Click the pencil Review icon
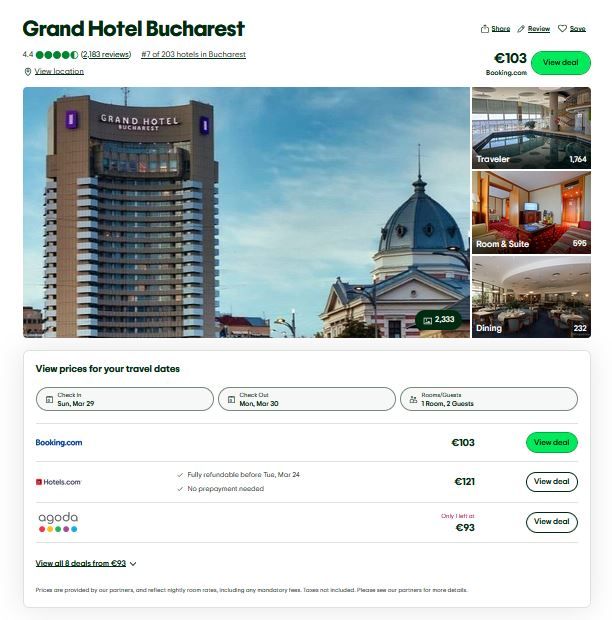This screenshot has width=612, height=620. click(x=521, y=28)
